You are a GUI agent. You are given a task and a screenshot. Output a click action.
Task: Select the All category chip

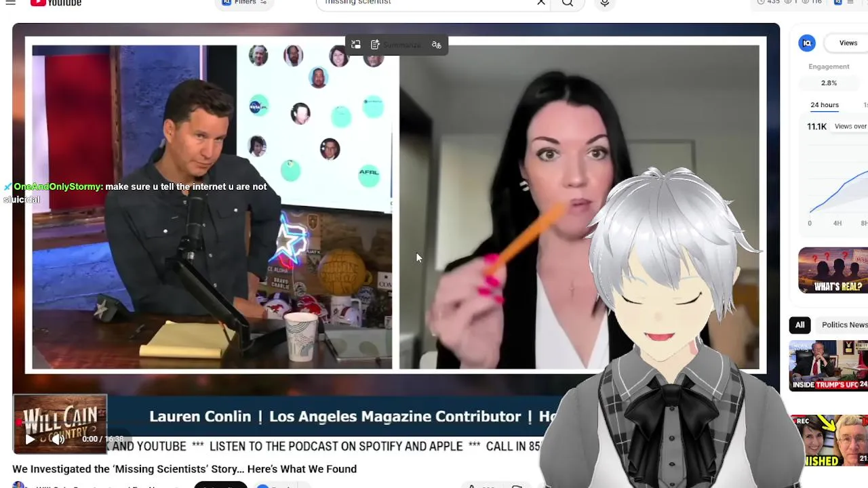coord(800,325)
